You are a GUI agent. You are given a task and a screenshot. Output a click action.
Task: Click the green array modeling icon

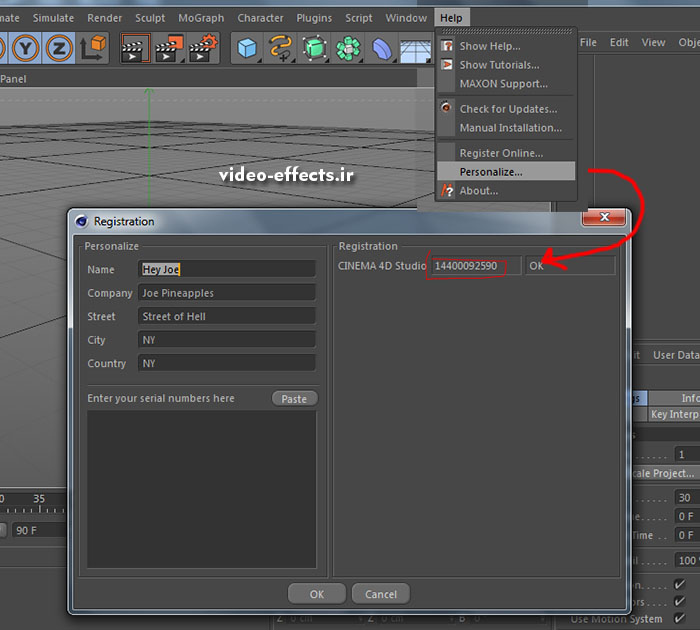(348, 48)
